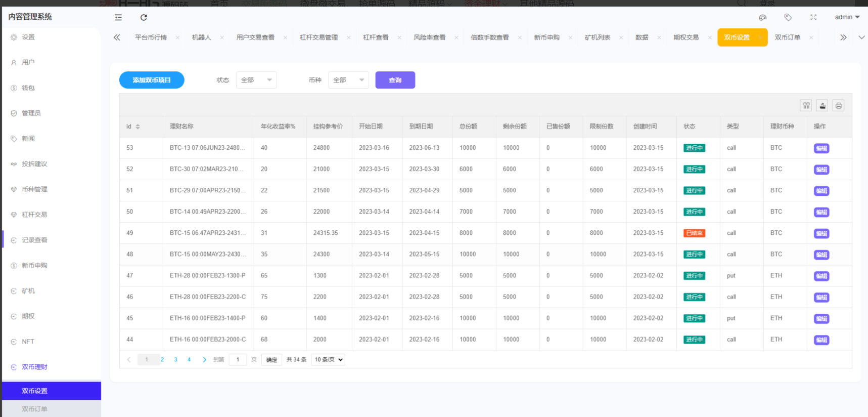
Task: Click the 添加双币项目 button
Action: tap(152, 80)
